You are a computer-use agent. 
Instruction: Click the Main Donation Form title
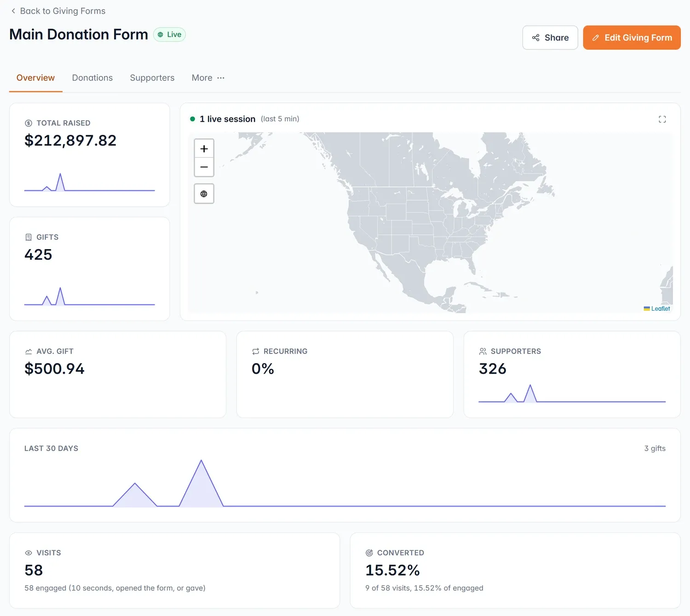point(79,34)
